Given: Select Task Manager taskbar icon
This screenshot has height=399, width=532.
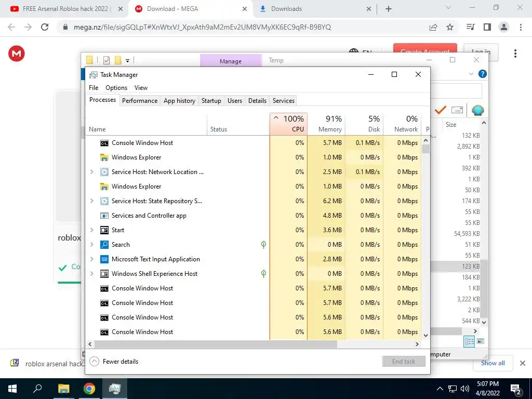Looking at the screenshot, I should point(115,389).
